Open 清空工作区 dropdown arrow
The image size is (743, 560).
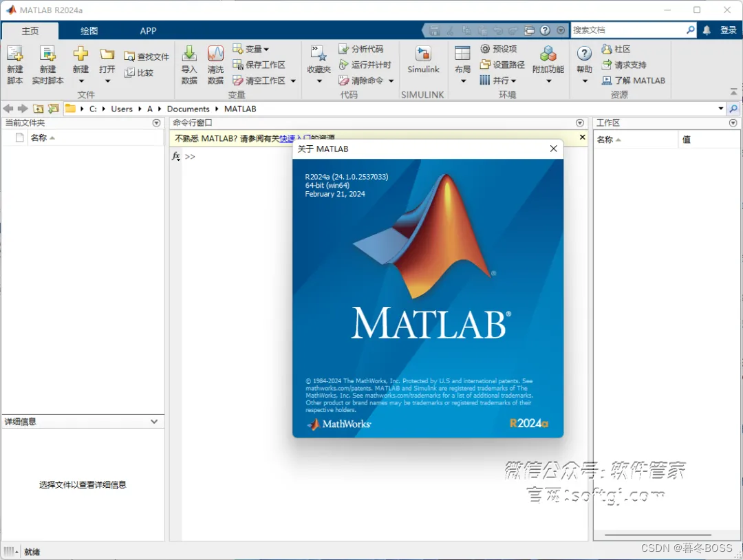293,81
